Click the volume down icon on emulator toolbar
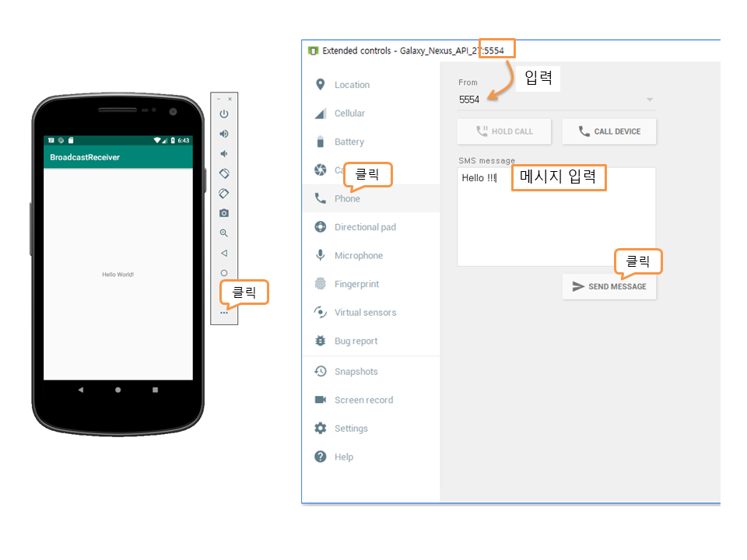The width and height of the screenshot is (747, 560). point(224,154)
